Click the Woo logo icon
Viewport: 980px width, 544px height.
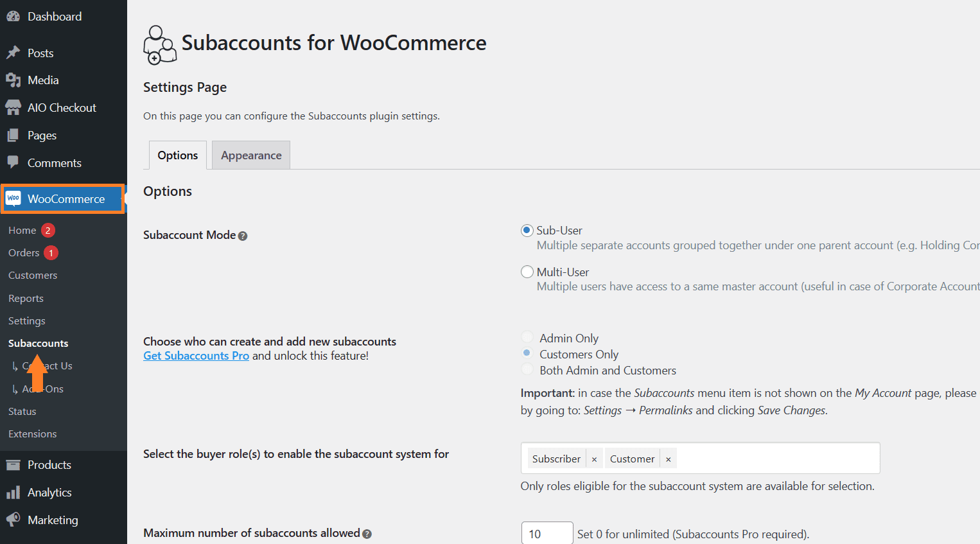tap(13, 198)
